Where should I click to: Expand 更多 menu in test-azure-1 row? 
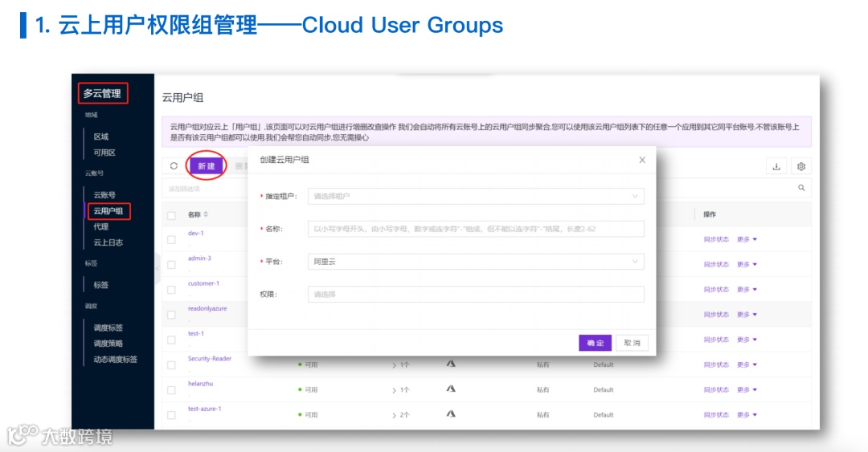point(747,414)
